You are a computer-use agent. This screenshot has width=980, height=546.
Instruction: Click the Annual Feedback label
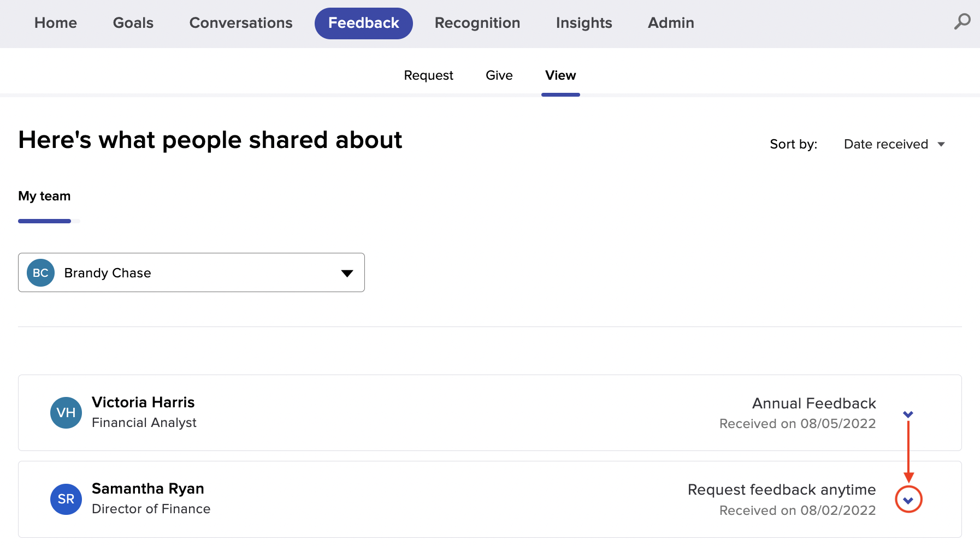tap(814, 403)
